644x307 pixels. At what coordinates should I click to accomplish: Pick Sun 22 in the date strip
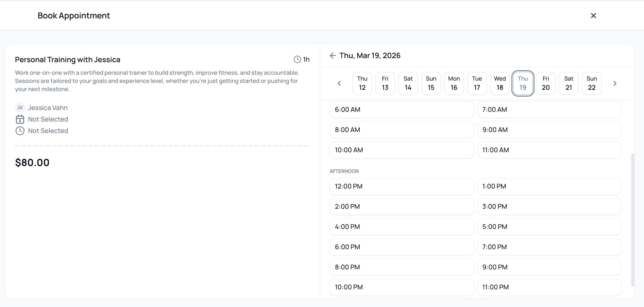[591, 83]
